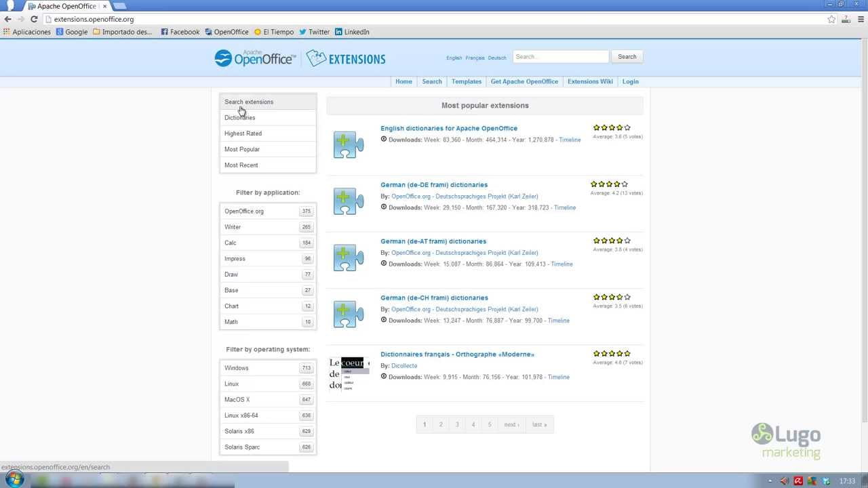Click the browser back arrow
The image size is (868, 488).
(x=8, y=19)
